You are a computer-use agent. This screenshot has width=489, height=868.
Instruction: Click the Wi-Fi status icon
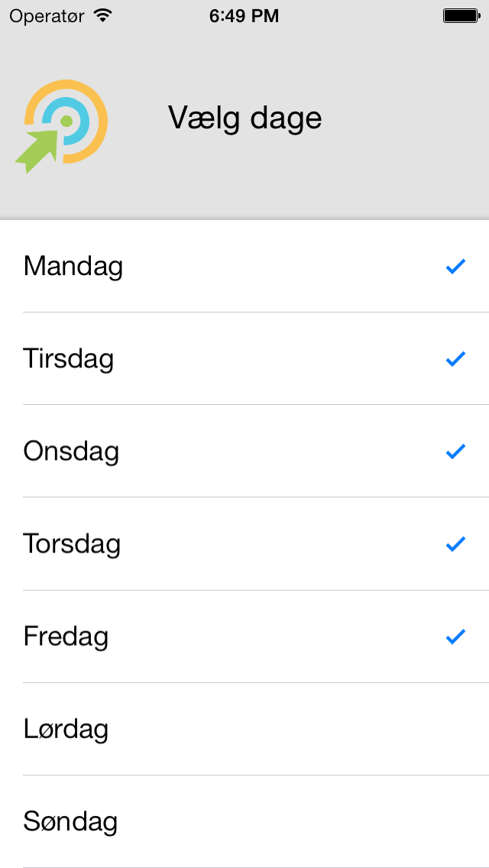coord(102,16)
